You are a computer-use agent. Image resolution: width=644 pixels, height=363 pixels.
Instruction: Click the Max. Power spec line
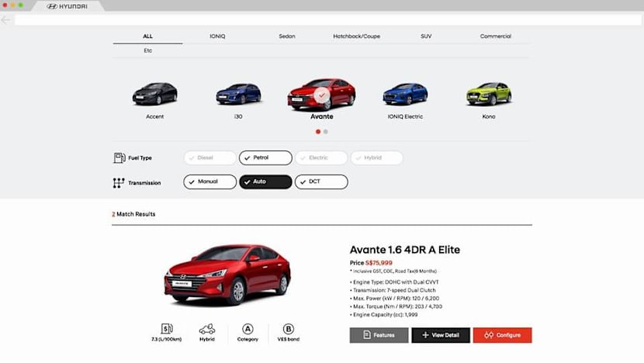[394, 299]
